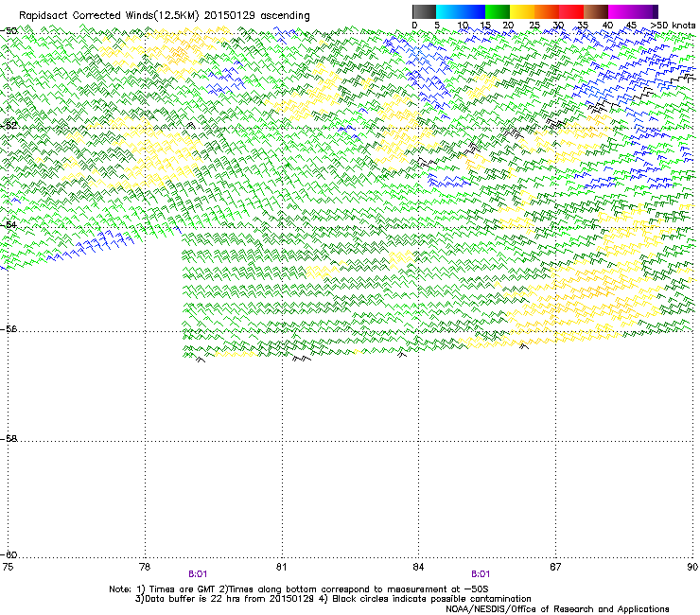Click the 81 longitude axis label
Image resolution: width=700 pixels, height=615 pixels.
coord(281,567)
